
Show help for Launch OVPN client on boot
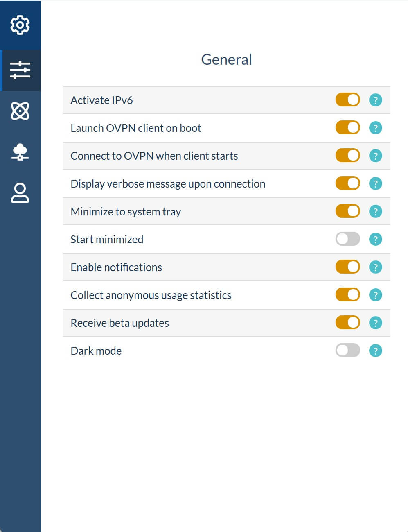[375, 128]
